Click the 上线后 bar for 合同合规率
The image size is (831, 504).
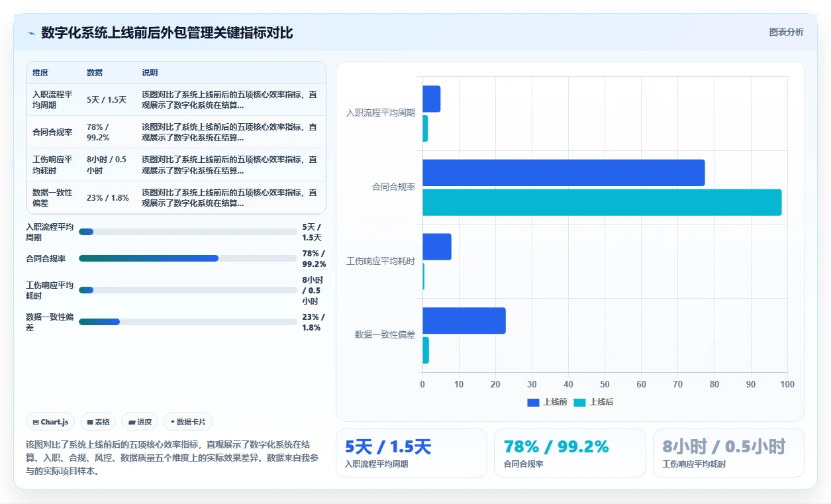tap(602, 203)
